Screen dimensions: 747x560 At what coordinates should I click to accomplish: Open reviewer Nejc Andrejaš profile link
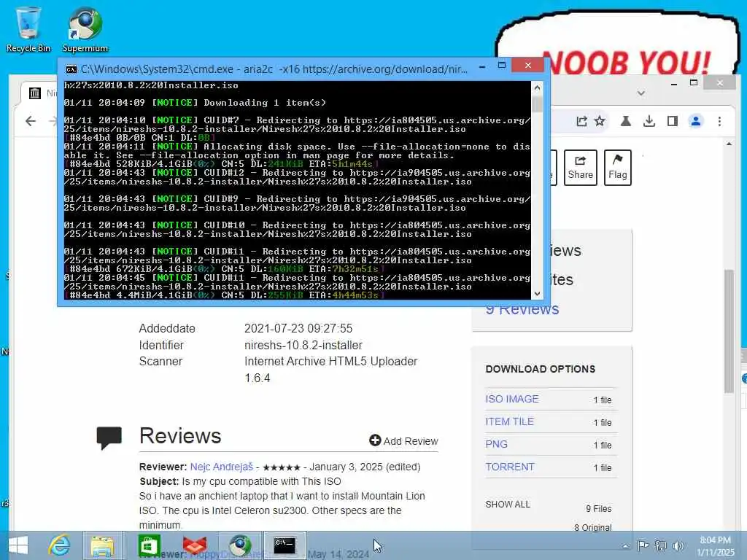[x=222, y=467]
